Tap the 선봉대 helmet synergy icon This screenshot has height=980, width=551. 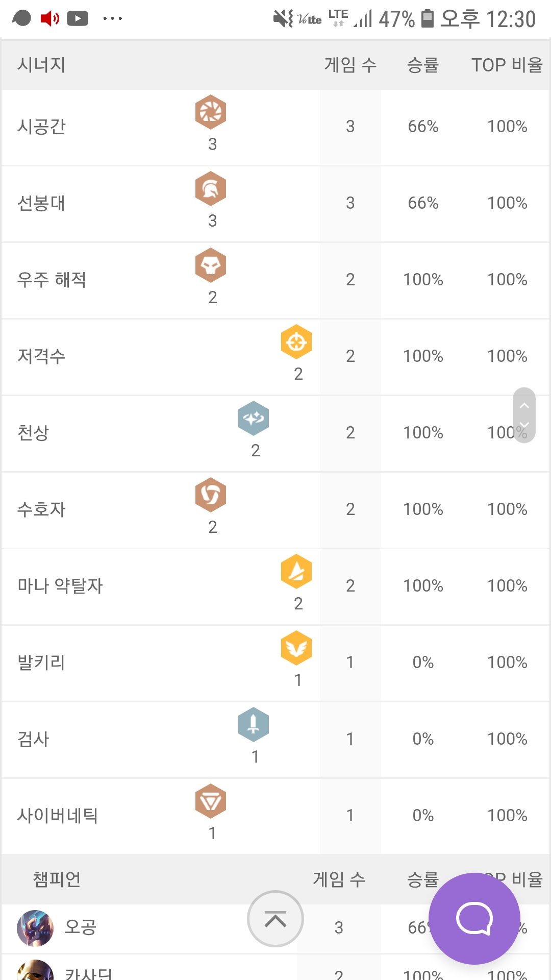coord(211,188)
